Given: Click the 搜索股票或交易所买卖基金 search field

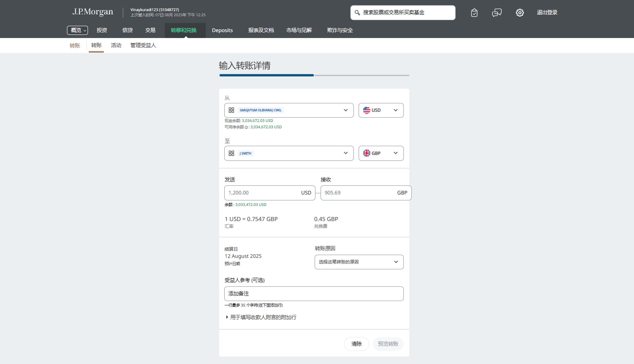Looking at the screenshot, I should pos(403,12).
